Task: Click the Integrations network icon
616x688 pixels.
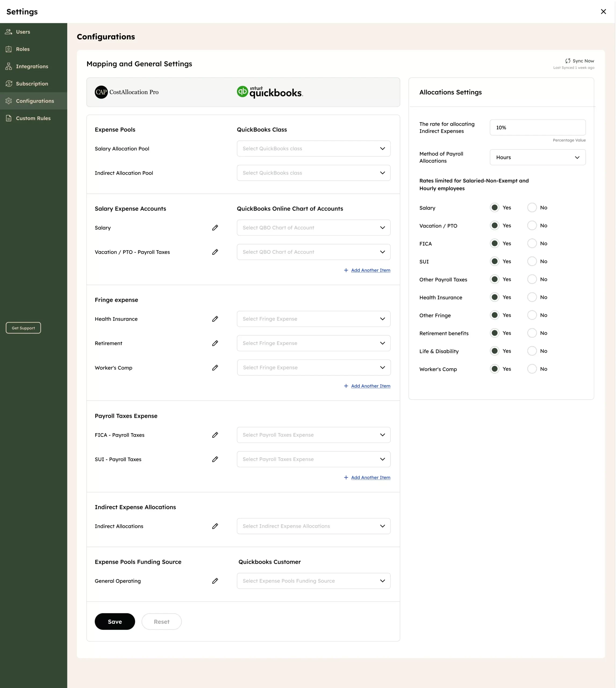Action: click(8, 66)
